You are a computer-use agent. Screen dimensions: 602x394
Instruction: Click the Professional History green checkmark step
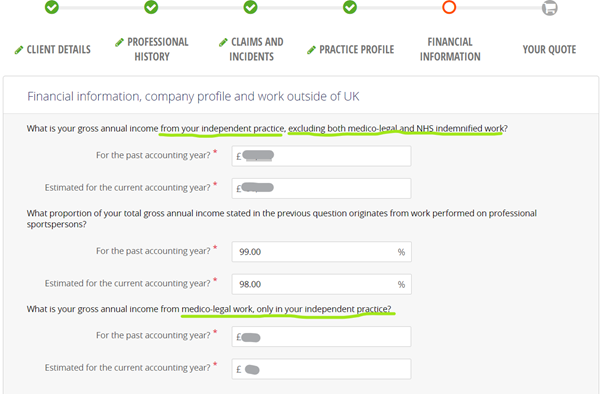tap(151, 7)
